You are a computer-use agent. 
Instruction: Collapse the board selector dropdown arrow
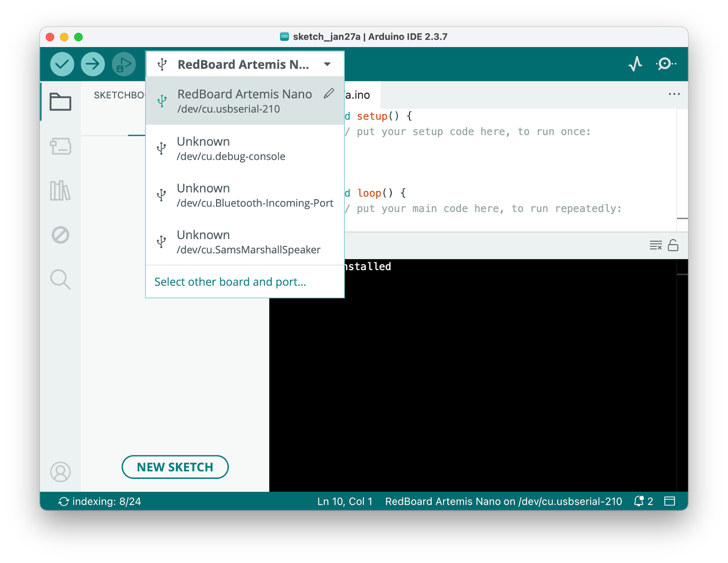[327, 64]
